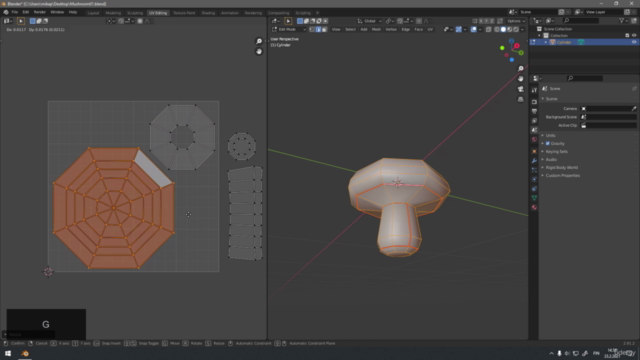Image resolution: width=640 pixels, height=360 pixels.
Task: Enable vertex select mode in the 3D viewport
Action: click(312, 29)
